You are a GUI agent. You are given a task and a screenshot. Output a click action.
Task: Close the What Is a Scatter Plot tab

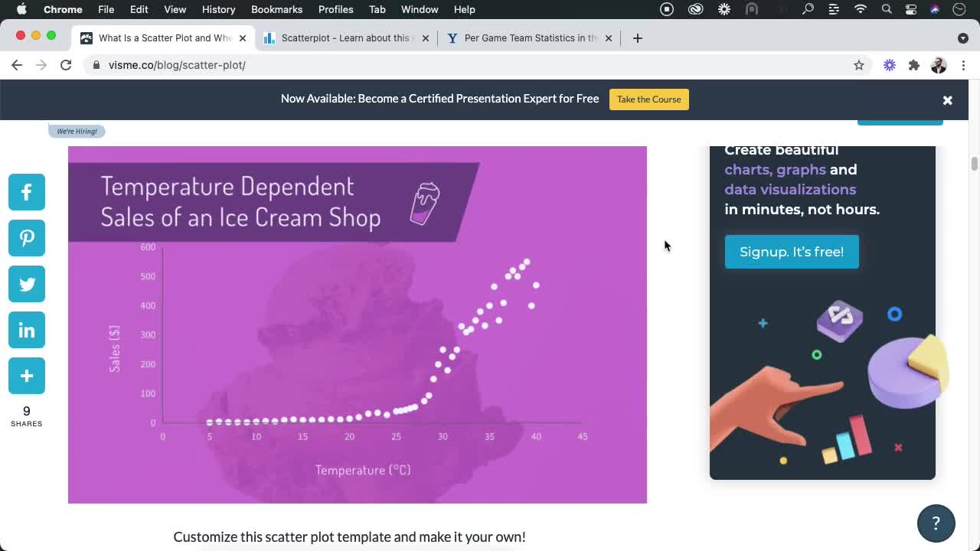point(243,38)
